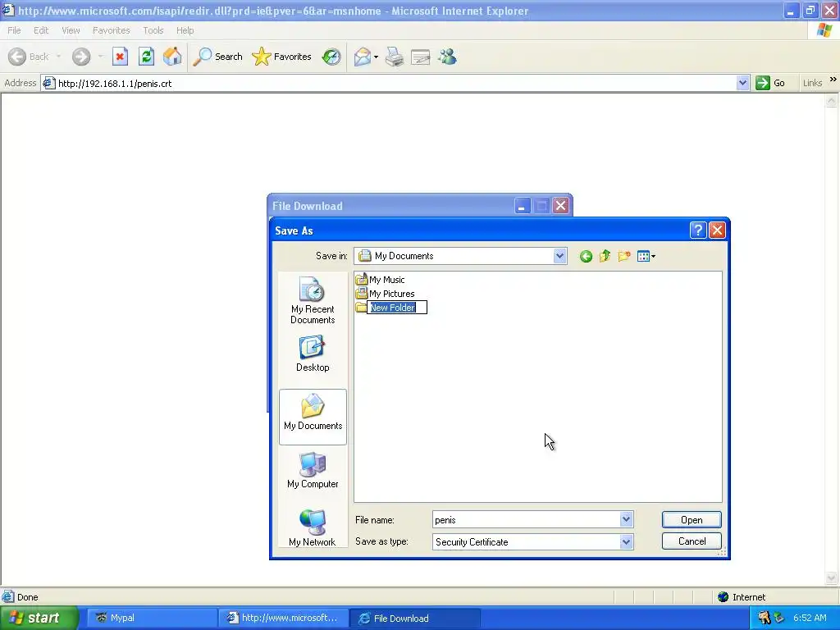Screen dimensions: 840x630
Task: Refresh the page in Internet Explorer
Action: (x=146, y=57)
